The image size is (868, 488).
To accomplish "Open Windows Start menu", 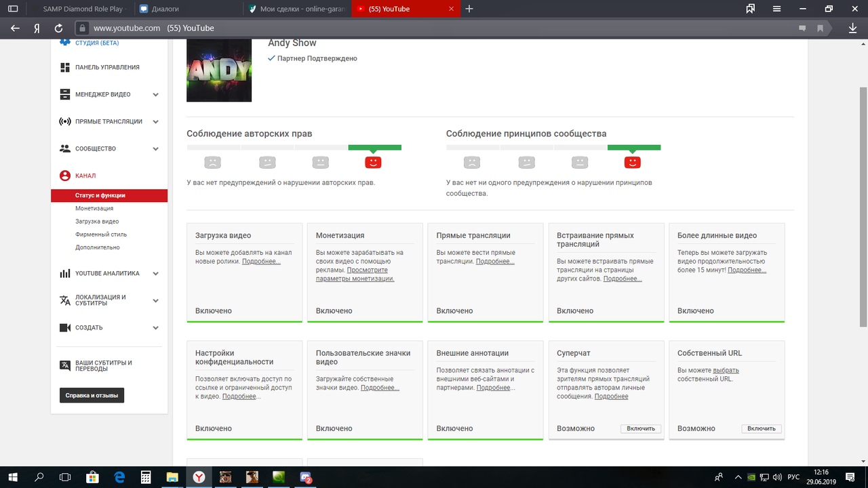I will [13, 477].
